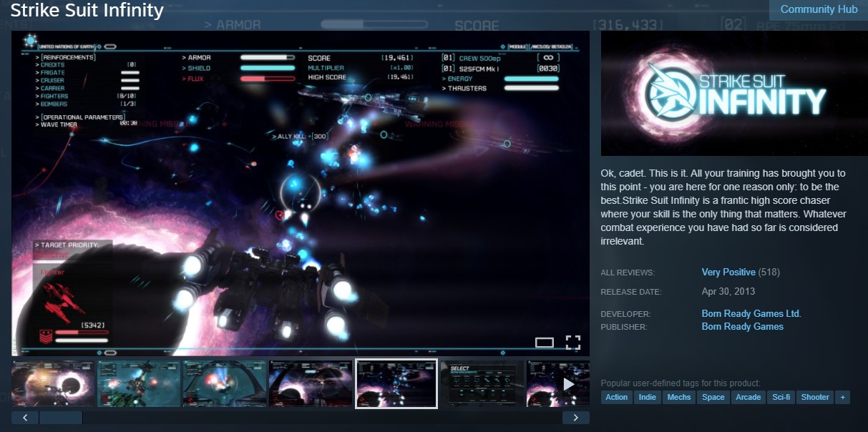Select the highlighted fifth screenshot thumbnail

396,384
